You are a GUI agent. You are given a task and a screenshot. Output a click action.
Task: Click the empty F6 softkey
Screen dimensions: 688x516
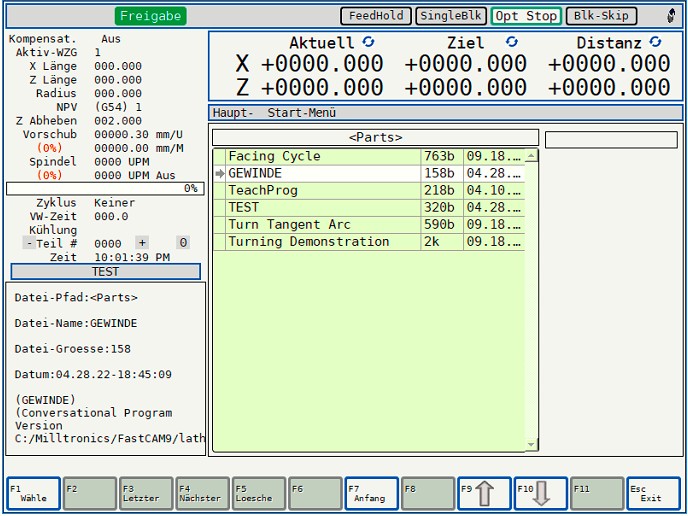315,494
